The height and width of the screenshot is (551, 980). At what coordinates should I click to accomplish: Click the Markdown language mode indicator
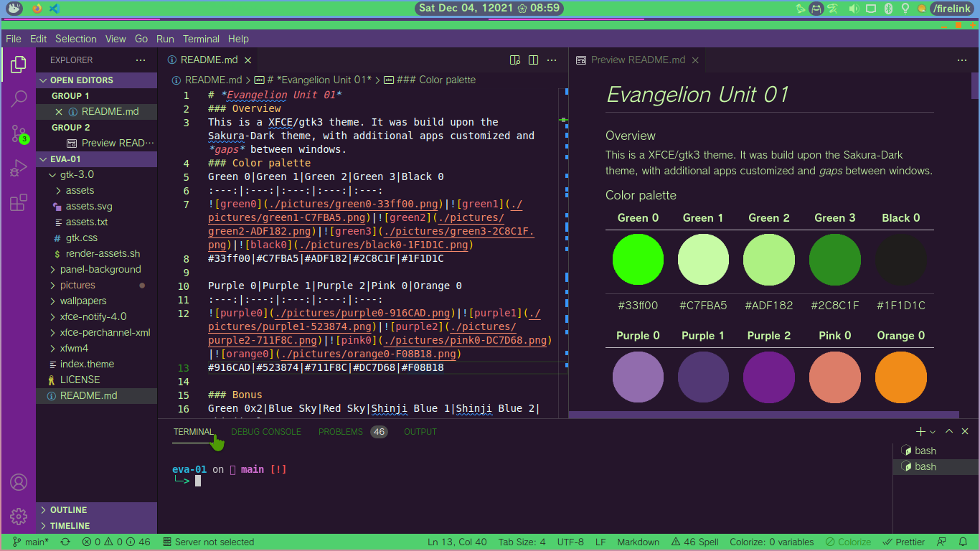coord(638,542)
